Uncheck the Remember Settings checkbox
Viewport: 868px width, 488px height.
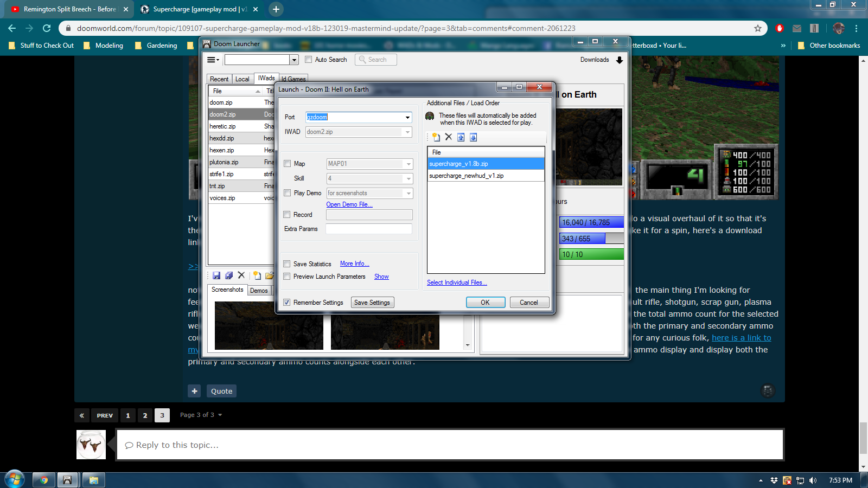(x=287, y=303)
